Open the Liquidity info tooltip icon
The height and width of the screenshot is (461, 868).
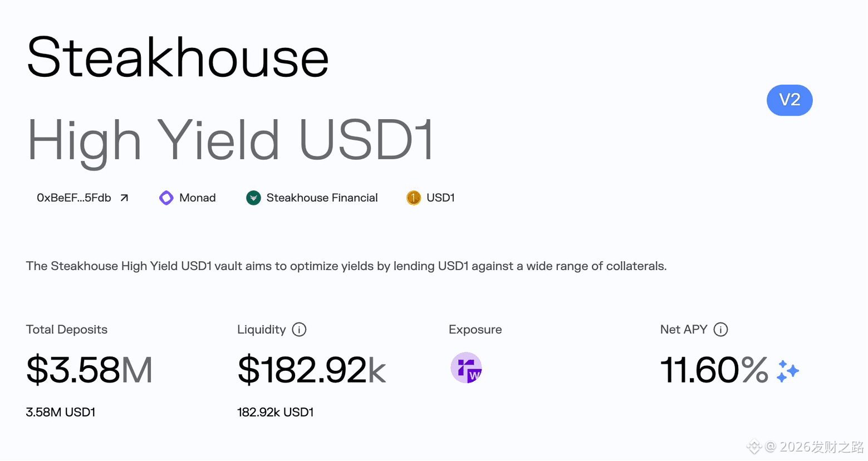coord(299,330)
